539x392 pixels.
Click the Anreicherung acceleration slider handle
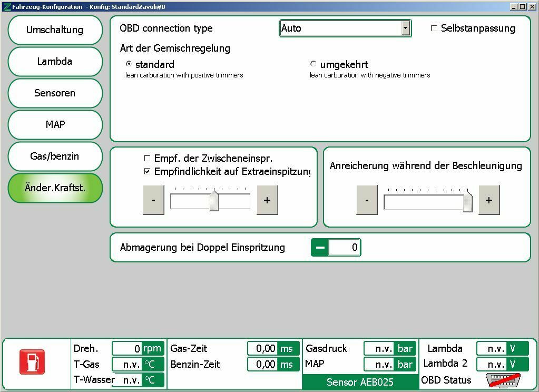(467, 201)
